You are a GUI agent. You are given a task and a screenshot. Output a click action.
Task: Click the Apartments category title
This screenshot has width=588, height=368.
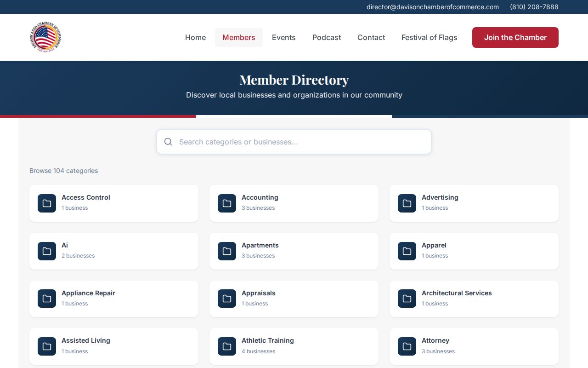point(260,245)
